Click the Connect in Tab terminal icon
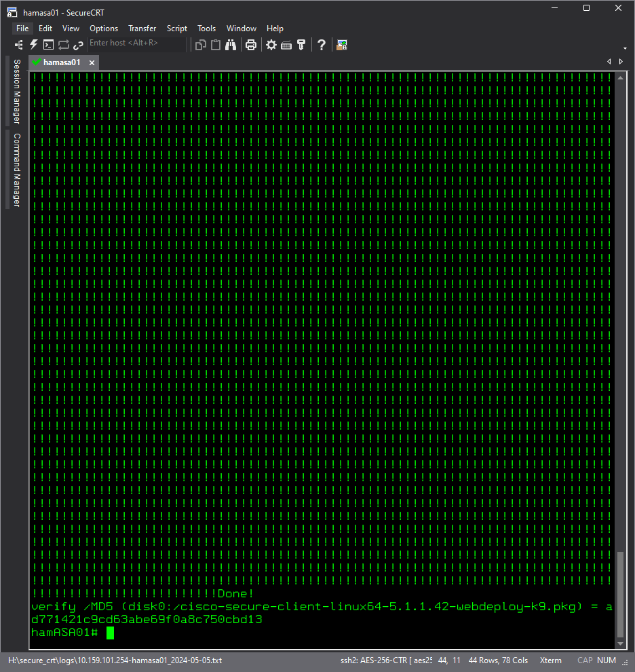Screen dimensions: 635x672 (x=48, y=45)
